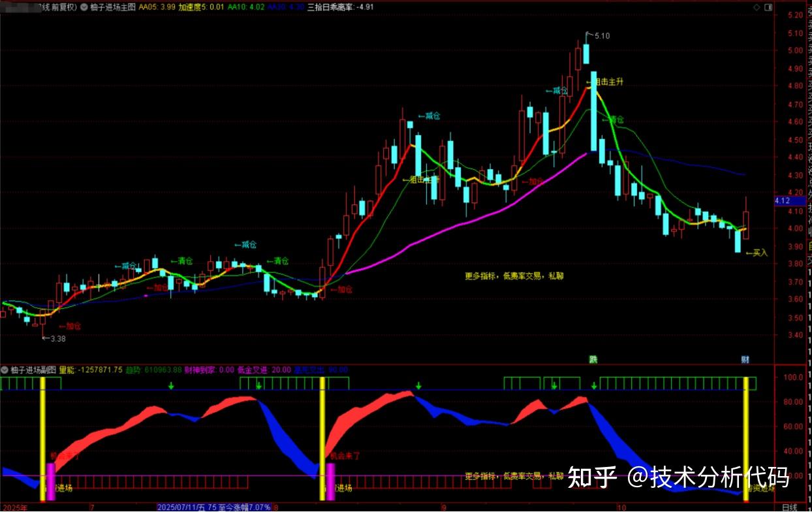Click the 加速度5: 0.01 indicator value
This screenshot has height=512, width=812.
(x=201, y=7)
